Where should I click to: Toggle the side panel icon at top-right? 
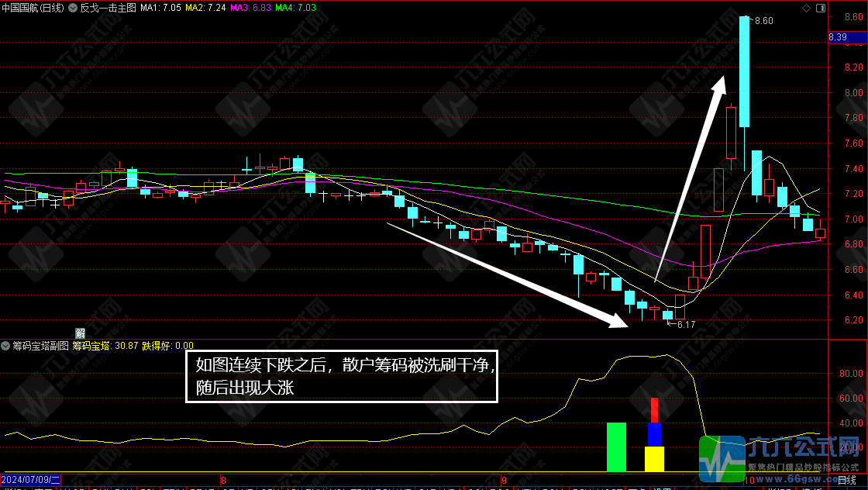[x=819, y=8]
